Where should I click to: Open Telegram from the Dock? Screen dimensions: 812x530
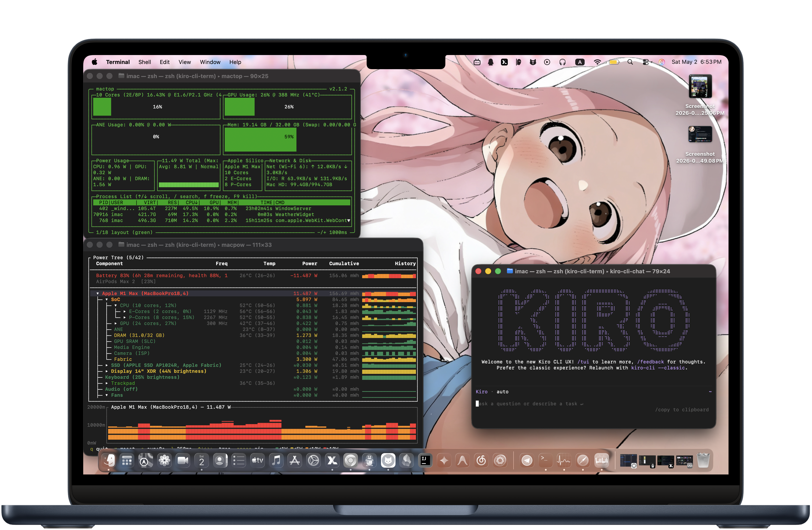[x=527, y=460]
